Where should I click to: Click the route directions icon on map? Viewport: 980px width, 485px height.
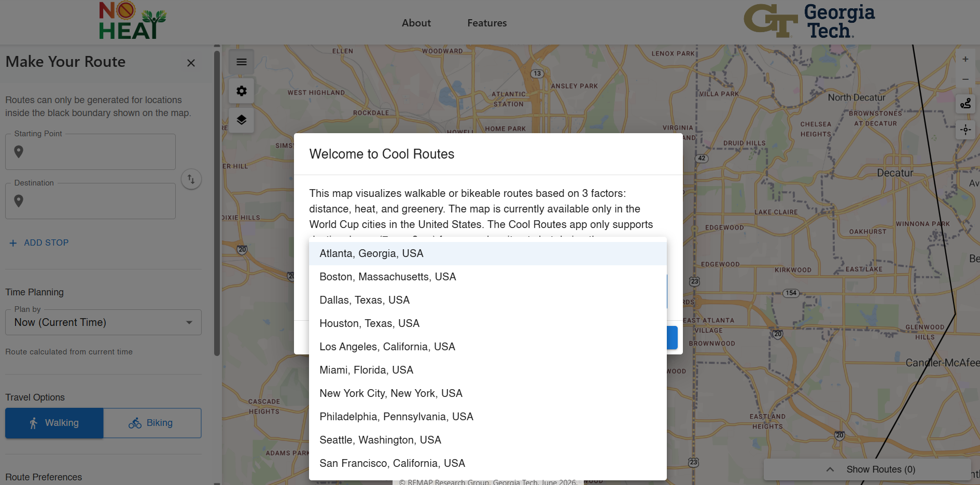965,104
